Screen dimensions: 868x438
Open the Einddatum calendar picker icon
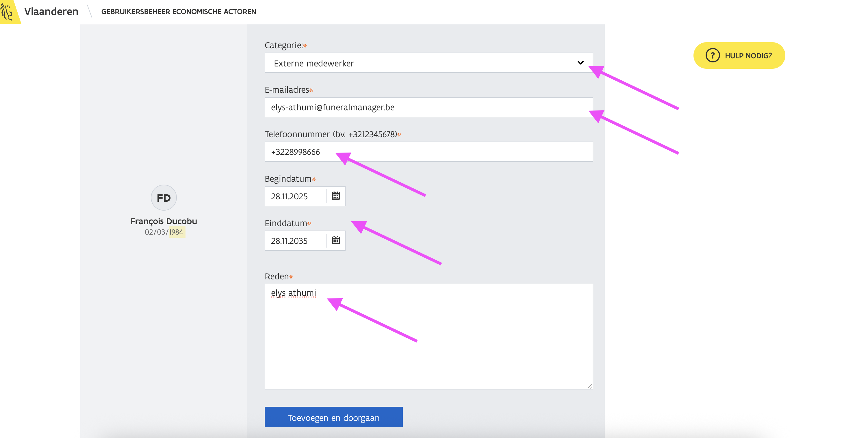(x=335, y=240)
